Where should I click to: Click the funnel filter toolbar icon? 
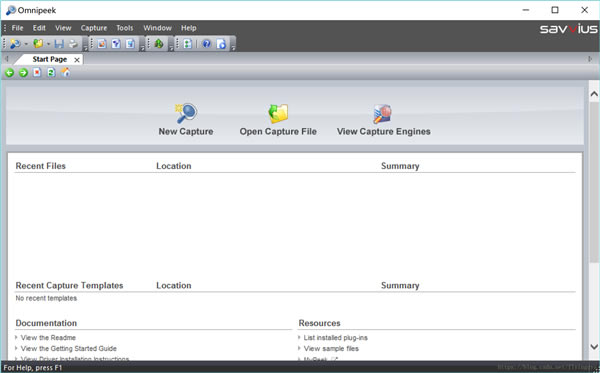[x=116, y=44]
